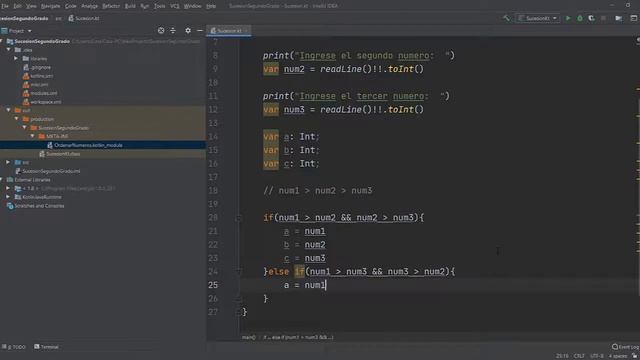Viewport: 640px width, 360px height.
Task: Expand the libraries folder
Action: 16,58
